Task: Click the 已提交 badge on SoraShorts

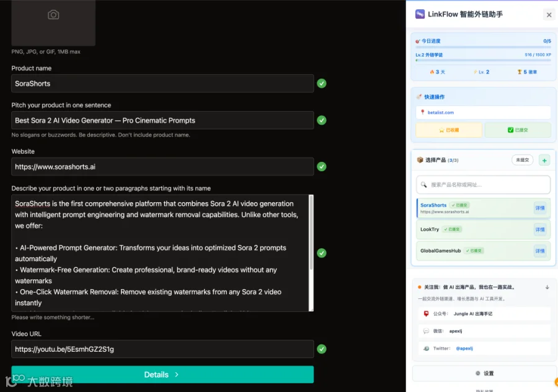Action: (459, 205)
